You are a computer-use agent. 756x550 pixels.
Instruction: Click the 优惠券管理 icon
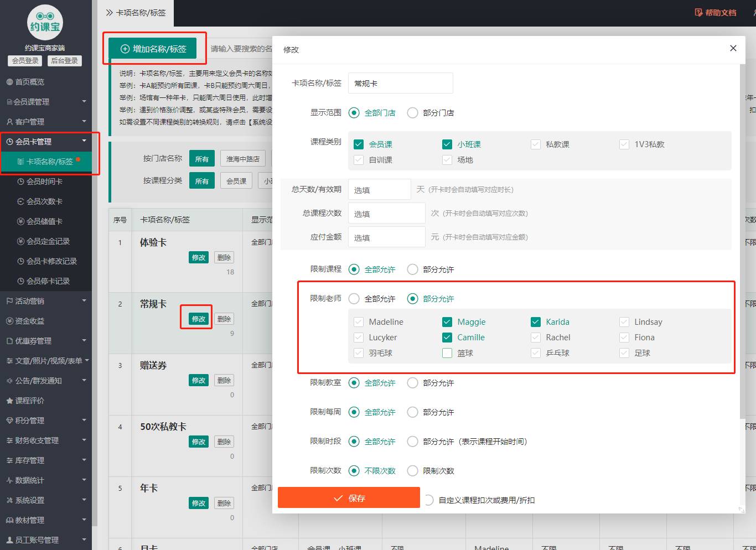pyautogui.click(x=9, y=341)
